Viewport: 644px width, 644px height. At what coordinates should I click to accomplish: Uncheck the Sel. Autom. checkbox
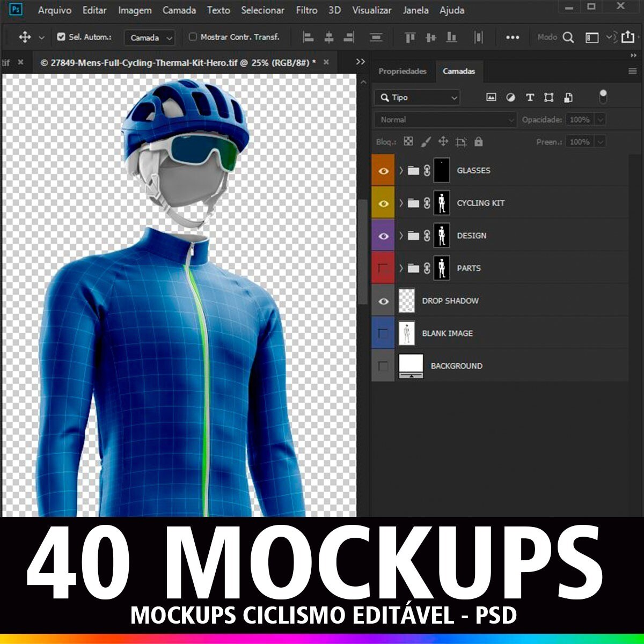pyautogui.click(x=61, y=37)
